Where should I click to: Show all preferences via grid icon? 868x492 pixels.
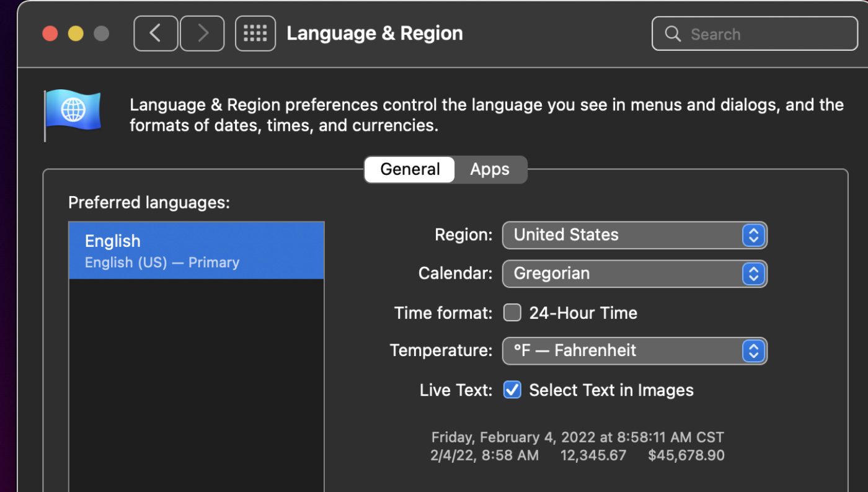point(255,34)
